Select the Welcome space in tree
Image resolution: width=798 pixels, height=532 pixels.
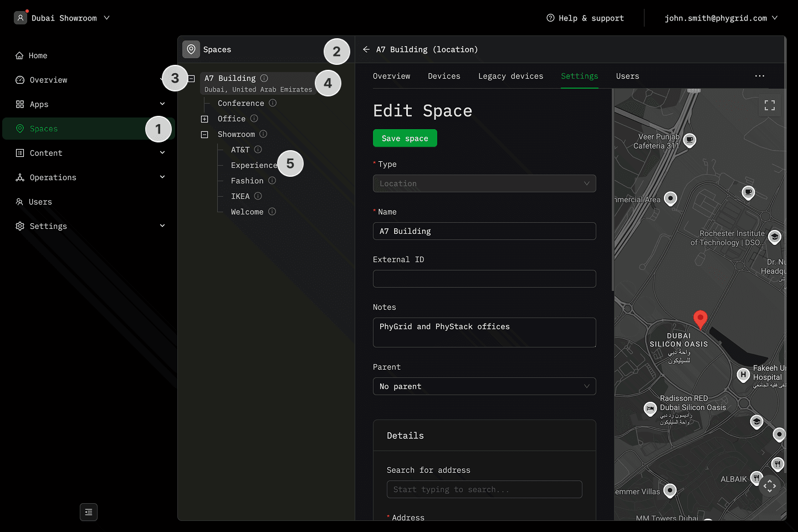coord(247,212)
